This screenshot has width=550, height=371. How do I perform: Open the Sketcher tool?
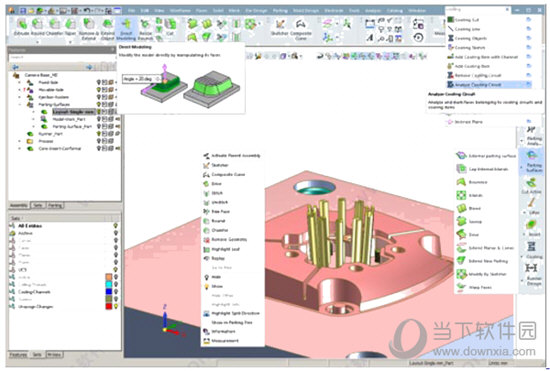click(280, 28)
